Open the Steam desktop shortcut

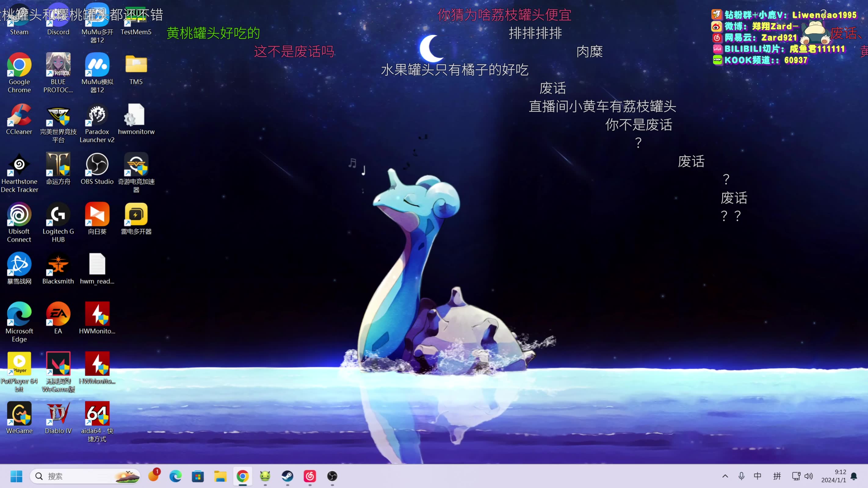coord(19,20)
